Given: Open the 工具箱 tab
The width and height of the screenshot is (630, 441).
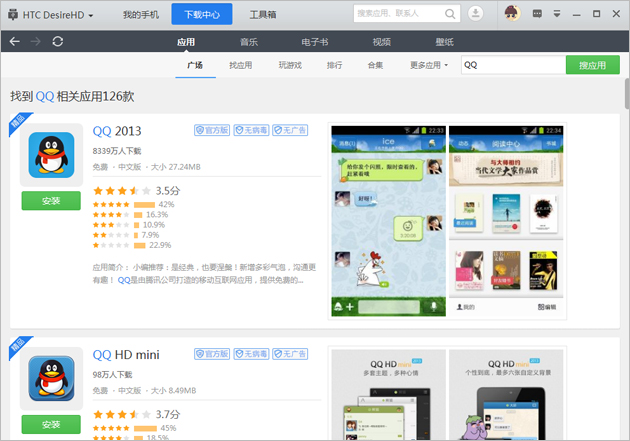Looking at the screenshot, I should pyautogui.click(x=264, y=14).
